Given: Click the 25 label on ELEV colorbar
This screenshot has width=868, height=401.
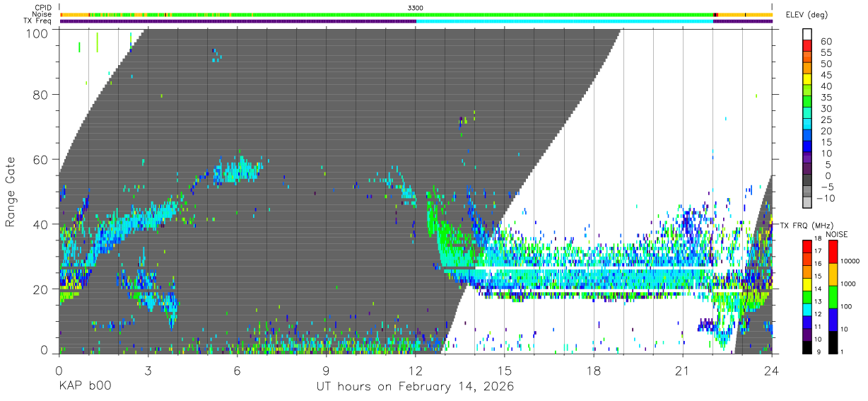Looking at the screenshot, I should click(x=826, y=120).
